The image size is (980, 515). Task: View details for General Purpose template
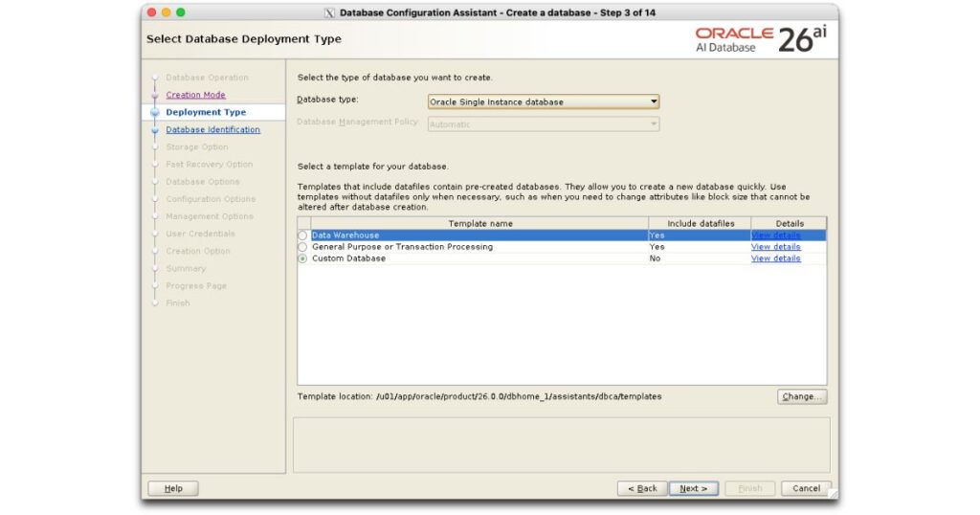[775, 247]
